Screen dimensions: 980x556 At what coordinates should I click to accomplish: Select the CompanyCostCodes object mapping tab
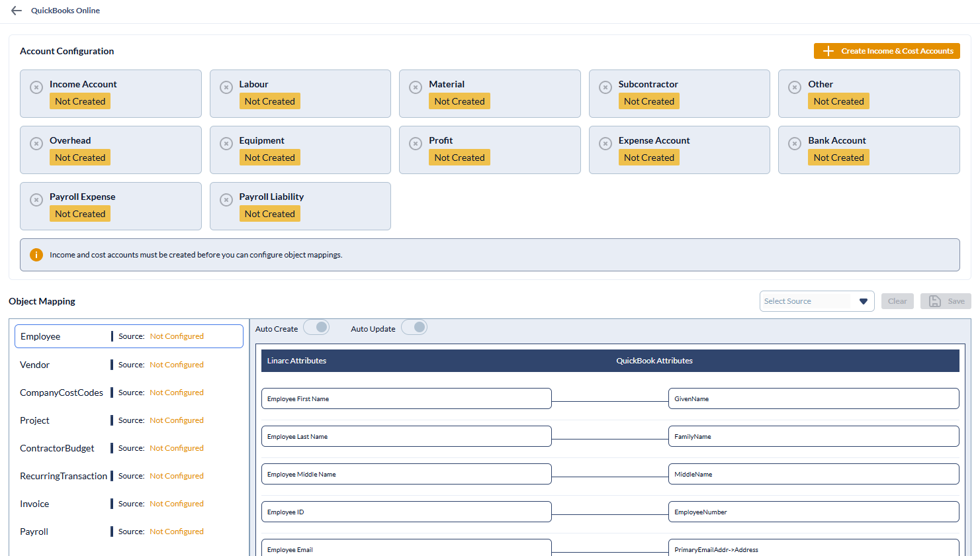click(129, 393)
